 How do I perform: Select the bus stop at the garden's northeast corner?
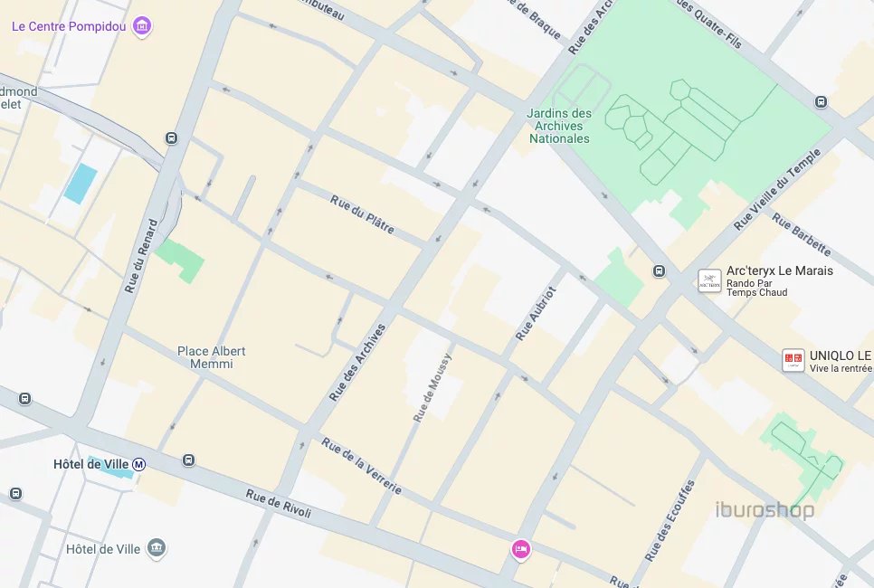pyautogui.click(x=821, y=102)
